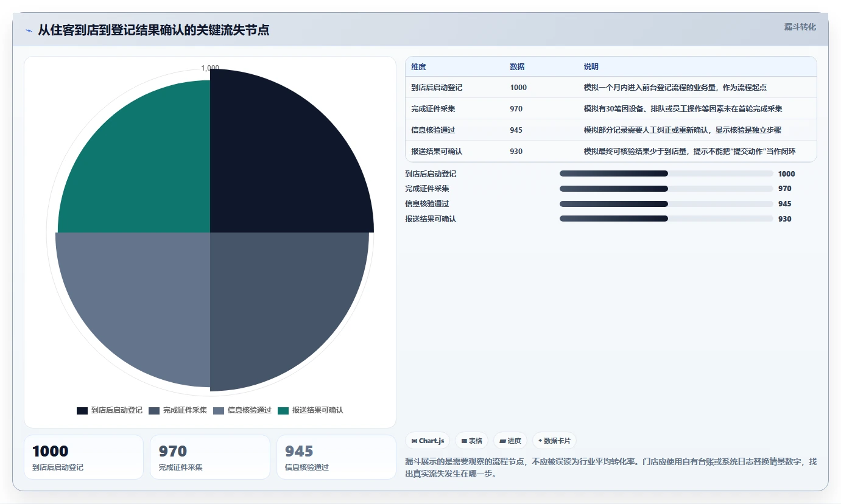Screen dimensions: 841x504
Task: Click the description starting 模拟最终可核验结果
Action: pyautogui.click(x=689, y=152)
